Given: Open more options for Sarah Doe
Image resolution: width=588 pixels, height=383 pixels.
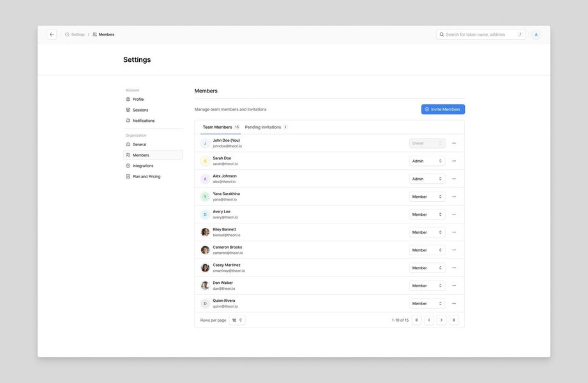Looking at the screenshot, I should [454, 161].
